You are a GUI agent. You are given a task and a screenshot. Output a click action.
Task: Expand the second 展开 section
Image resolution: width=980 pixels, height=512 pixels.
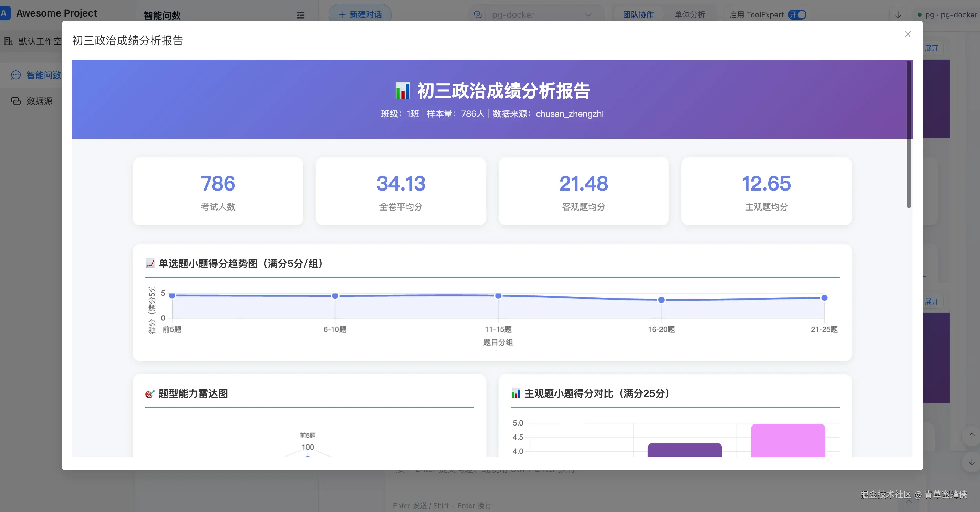(931, 301)
